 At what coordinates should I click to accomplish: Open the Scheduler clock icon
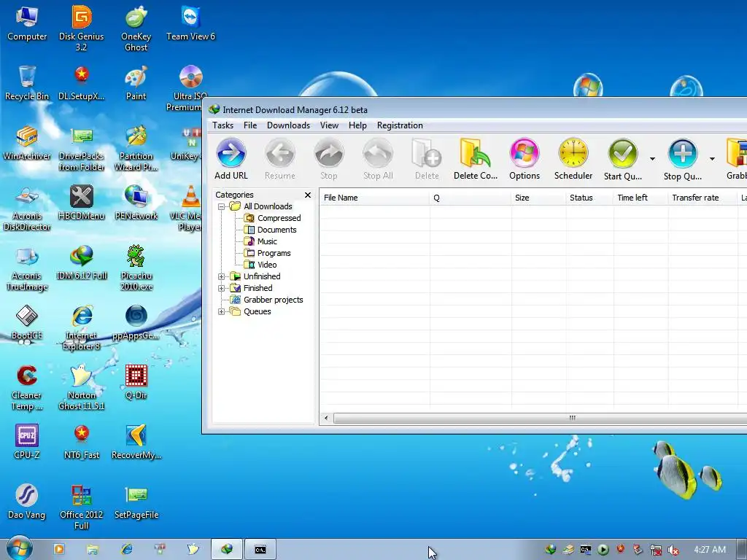point(573,153)
